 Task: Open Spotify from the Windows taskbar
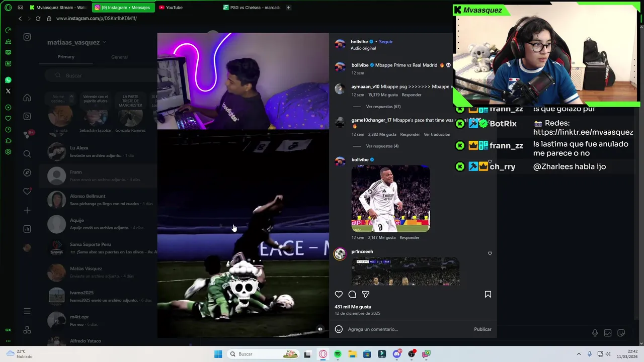click(338, 354)
